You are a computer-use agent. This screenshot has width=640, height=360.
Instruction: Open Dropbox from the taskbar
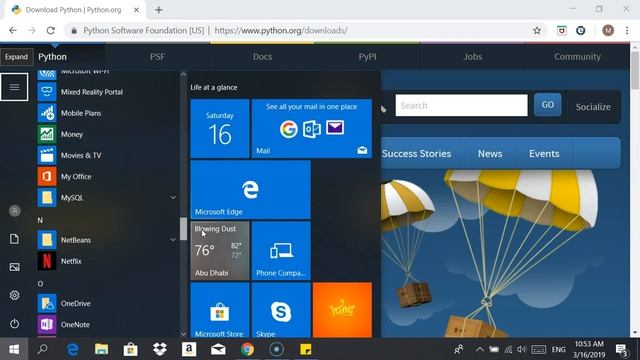click(x=160, y=349)
